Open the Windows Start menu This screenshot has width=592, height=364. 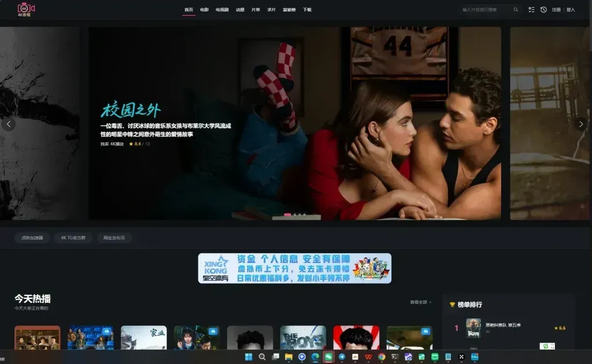point(249,357)
